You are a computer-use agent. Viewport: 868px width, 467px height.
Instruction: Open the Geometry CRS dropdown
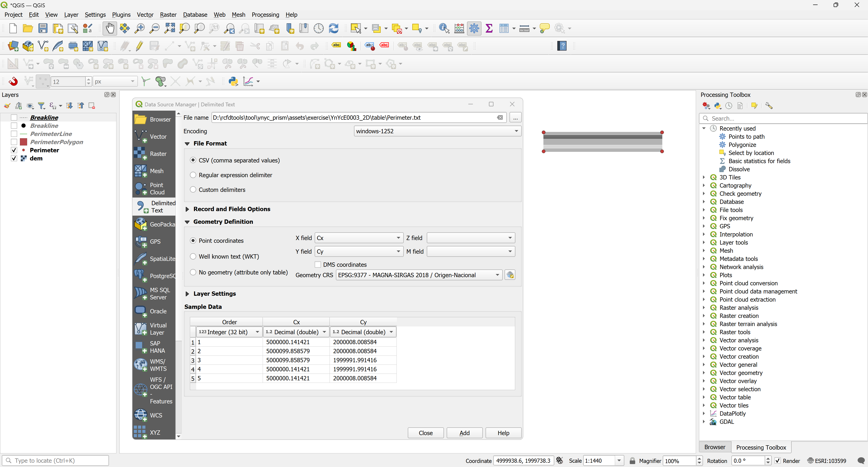pyautogui.click(x=419, y=275)
